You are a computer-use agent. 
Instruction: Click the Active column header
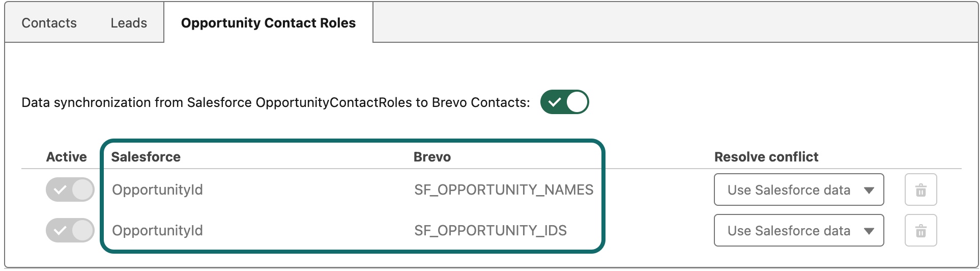click(x=66, y=157)
